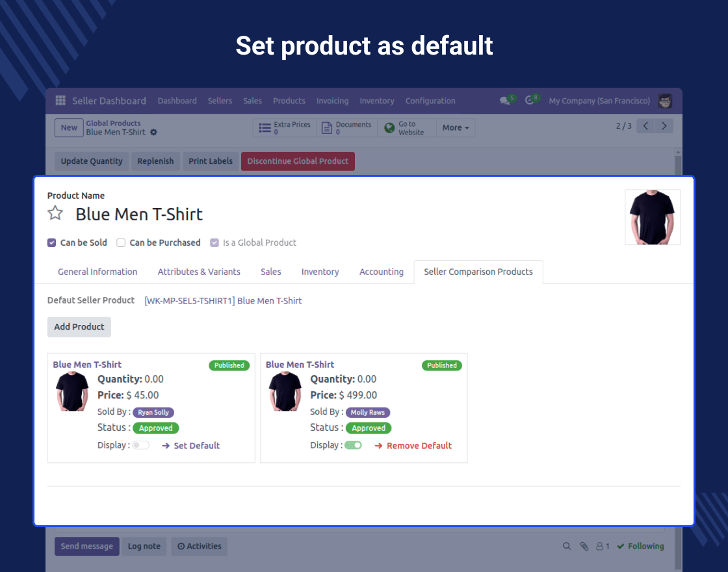
Task: Click the paperclip attachments icon
Action: [584, 547]
